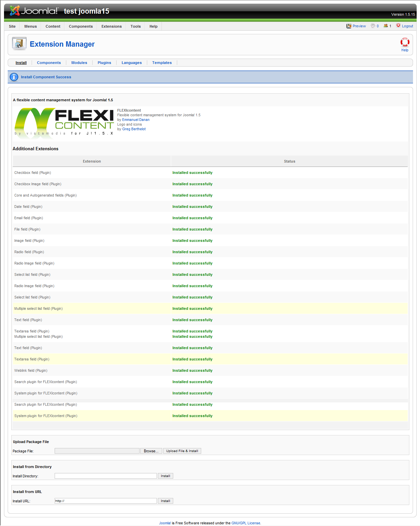Click 'Install from Directory' section heading
Viewport: 420px width, 526px height.
click(32, 467)
